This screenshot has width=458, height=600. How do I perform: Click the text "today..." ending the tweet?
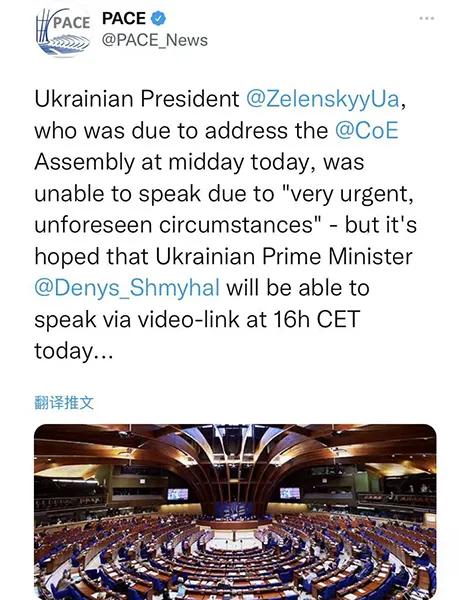coord(74,351)
